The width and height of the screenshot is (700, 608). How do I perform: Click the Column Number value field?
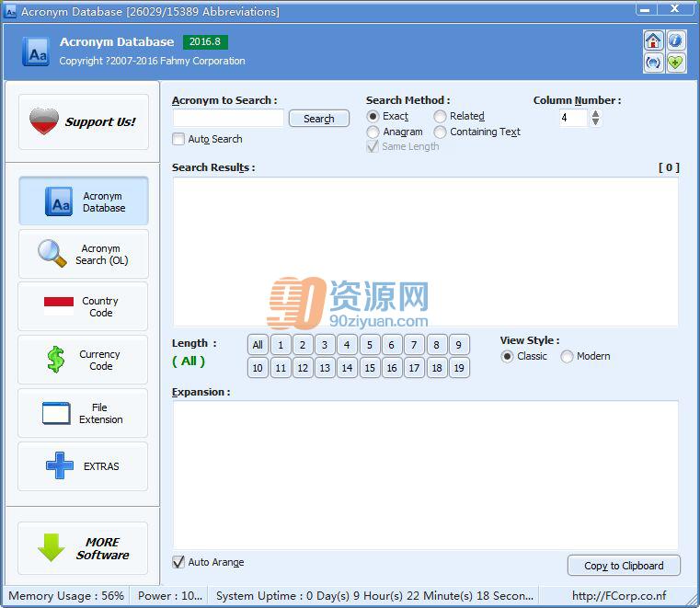pos(573,118)
